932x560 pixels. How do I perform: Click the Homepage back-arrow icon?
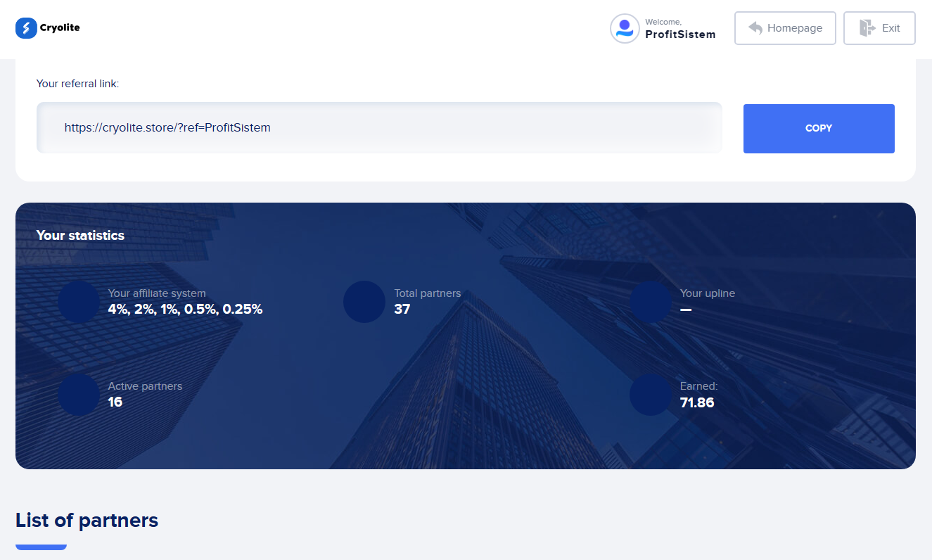click(755, 28)
